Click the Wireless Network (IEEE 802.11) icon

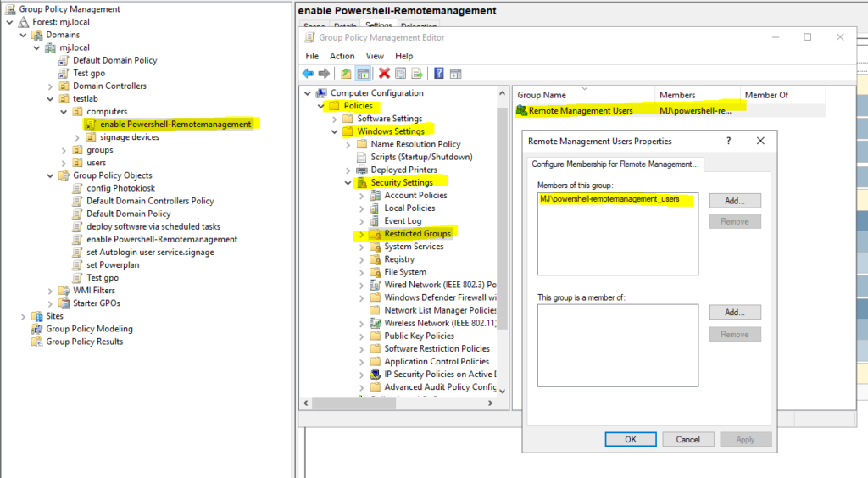[376, 323]
